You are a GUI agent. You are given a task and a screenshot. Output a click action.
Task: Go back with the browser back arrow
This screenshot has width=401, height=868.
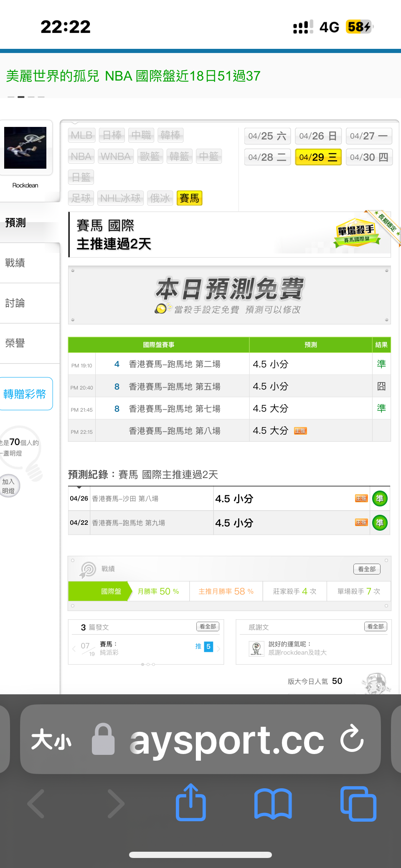click(x=37, y=803)
